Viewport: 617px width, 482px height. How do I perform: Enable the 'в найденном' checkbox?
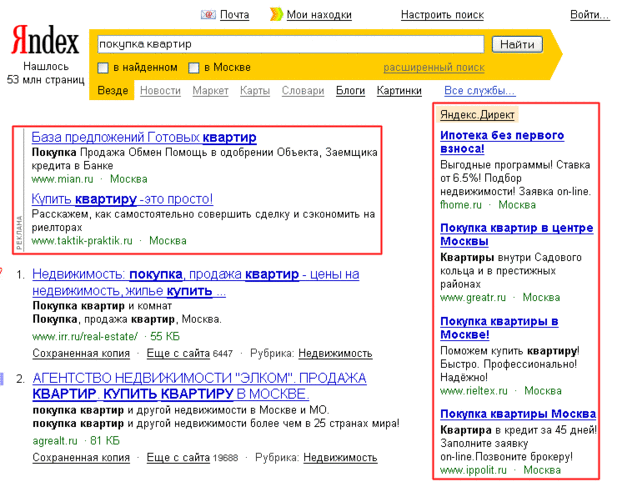(103, 68)
